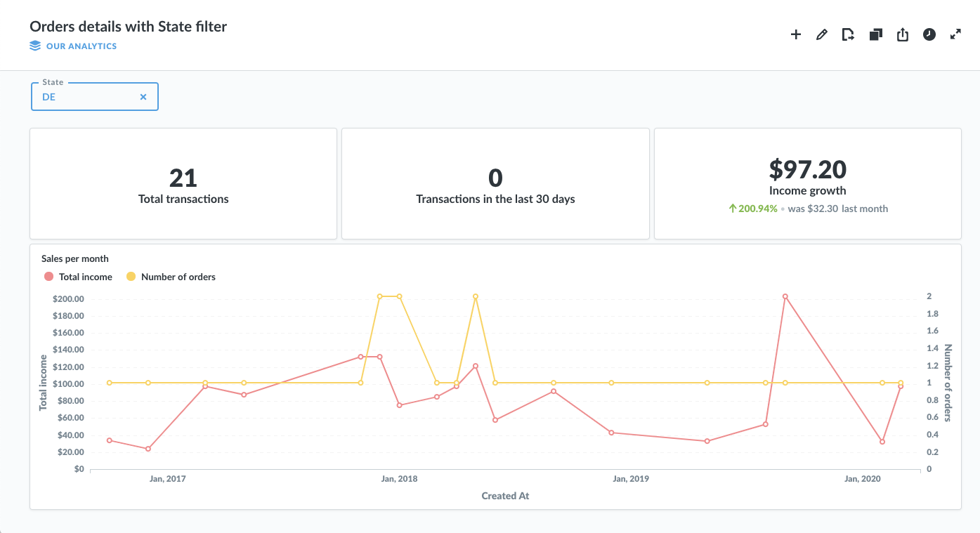This screenshot has height=533, width=980.
Task: Enter fullscreen with the arrows icon
Action: click(955, 34)
